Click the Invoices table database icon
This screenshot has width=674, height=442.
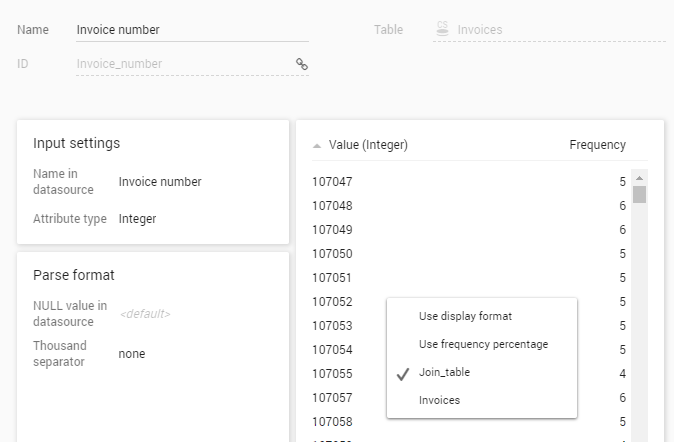click(x=442, y=30)
